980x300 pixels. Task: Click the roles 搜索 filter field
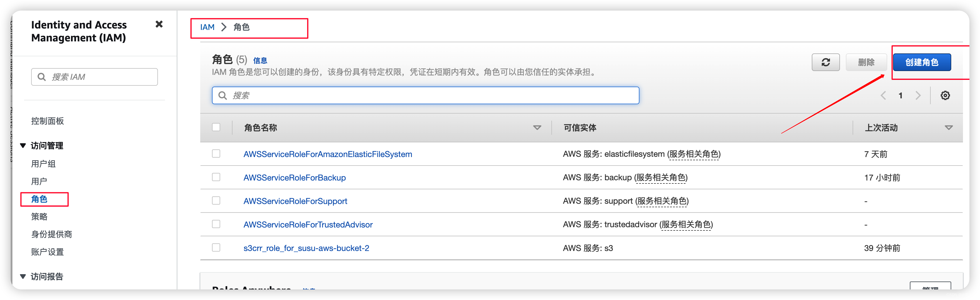425,95
